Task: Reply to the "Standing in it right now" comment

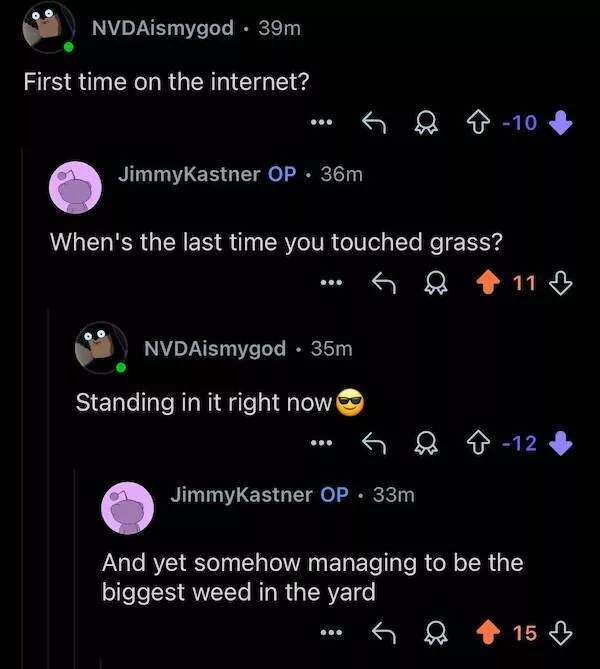Action: point(373,442)
